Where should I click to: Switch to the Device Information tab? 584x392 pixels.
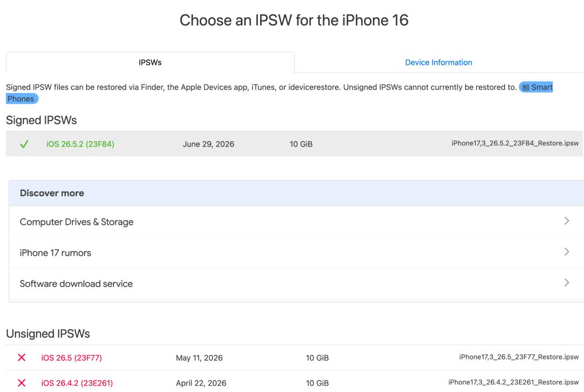(439, 63)
